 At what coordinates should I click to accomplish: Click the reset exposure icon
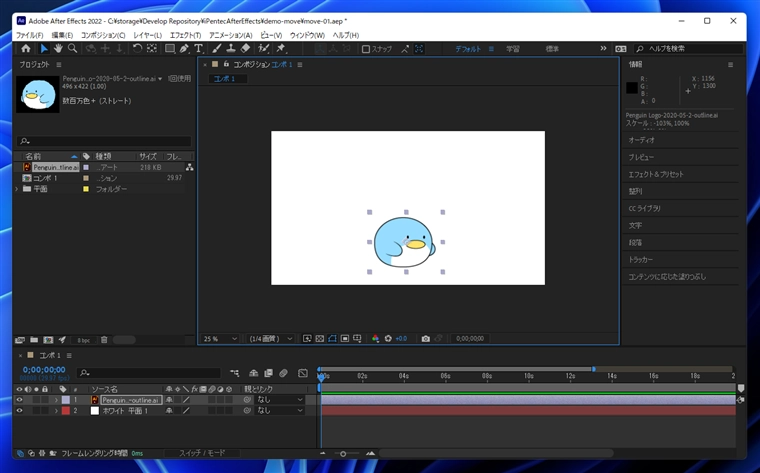[x=388, y=339]
